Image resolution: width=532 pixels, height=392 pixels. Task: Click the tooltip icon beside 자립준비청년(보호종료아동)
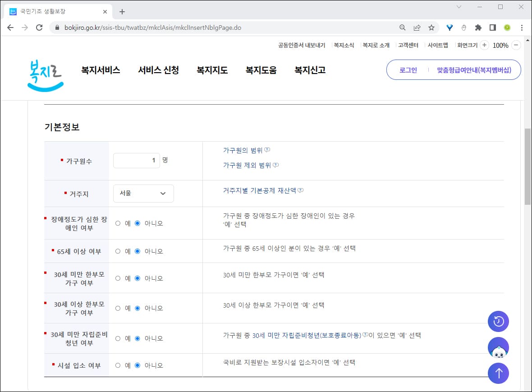click(x=366, y=335)
